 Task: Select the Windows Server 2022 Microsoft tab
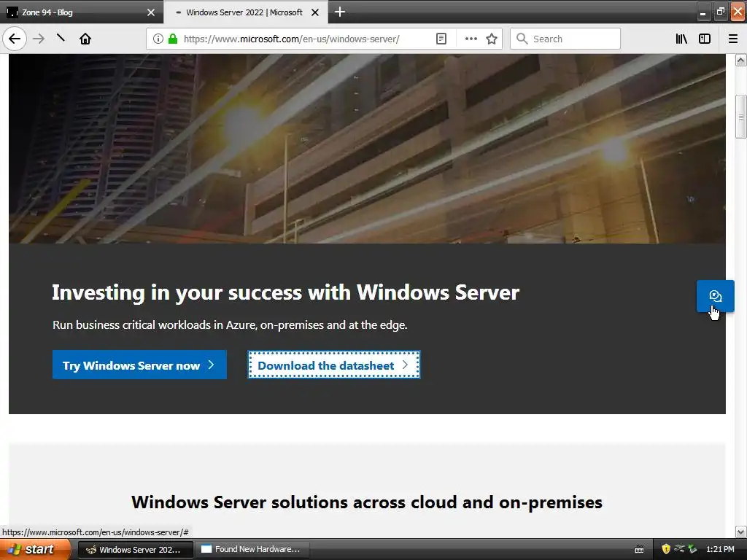pos(245,12)
